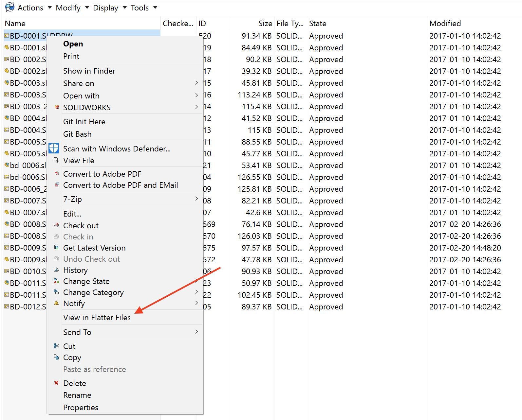Click the Adobe PDF and EMail icon

(57, 185)
